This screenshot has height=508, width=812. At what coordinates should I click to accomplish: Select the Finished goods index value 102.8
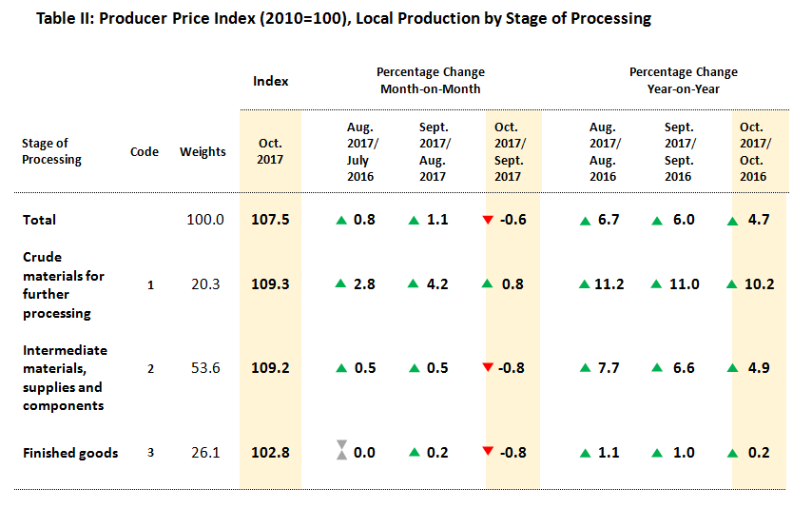point(270,453)
